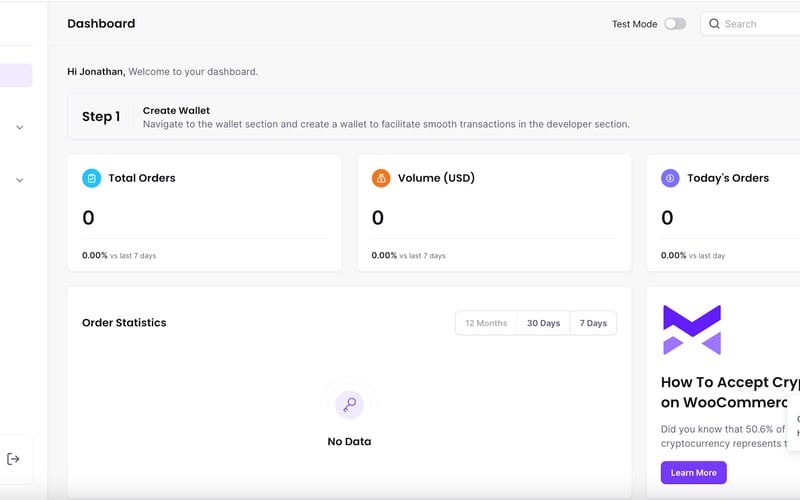Click the Search input field
This screenshot has height=500, width=800.
coord(751,24)
